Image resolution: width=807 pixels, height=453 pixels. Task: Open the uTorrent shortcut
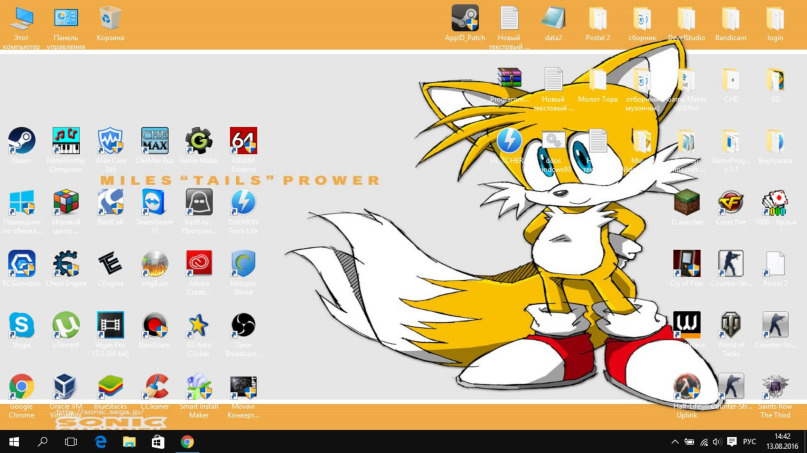coord(66,325)
